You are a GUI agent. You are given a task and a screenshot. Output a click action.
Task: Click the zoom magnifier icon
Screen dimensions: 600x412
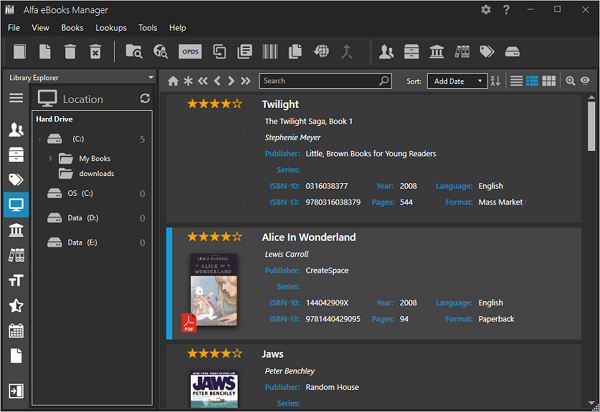click(570, 81)
